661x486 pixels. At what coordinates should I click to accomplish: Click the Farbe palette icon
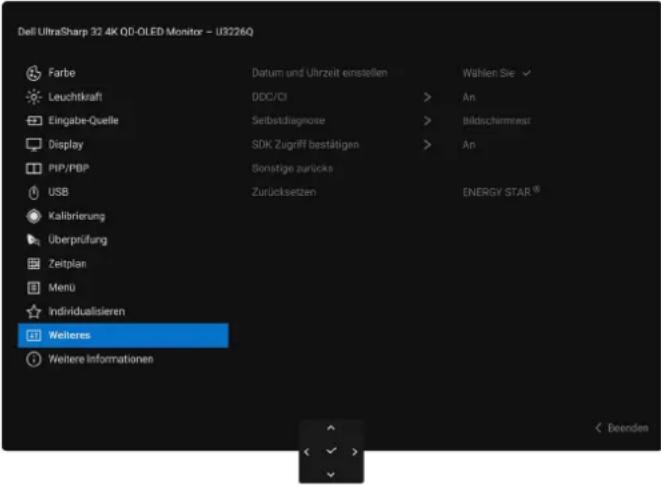click(34, 73)
